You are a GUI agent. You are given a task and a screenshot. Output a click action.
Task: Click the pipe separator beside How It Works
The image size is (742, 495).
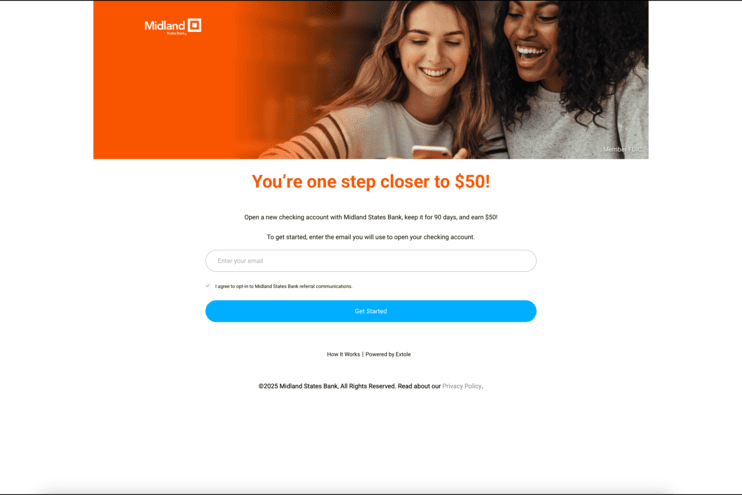point(362,354)
